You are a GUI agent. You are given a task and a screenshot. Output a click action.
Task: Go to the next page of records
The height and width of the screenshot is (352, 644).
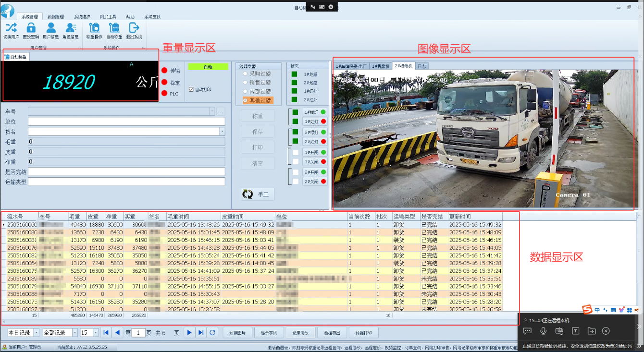pos(189,332)
